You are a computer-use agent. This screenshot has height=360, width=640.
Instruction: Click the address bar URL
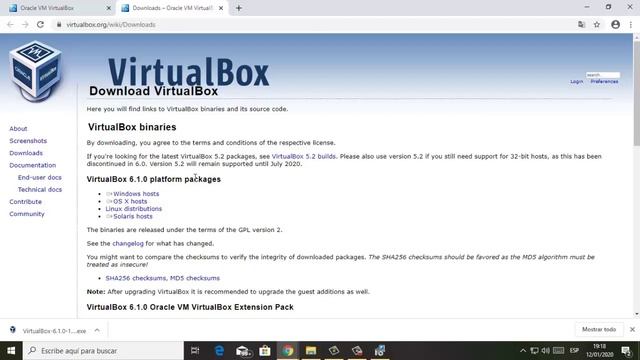tap(111, 24)
